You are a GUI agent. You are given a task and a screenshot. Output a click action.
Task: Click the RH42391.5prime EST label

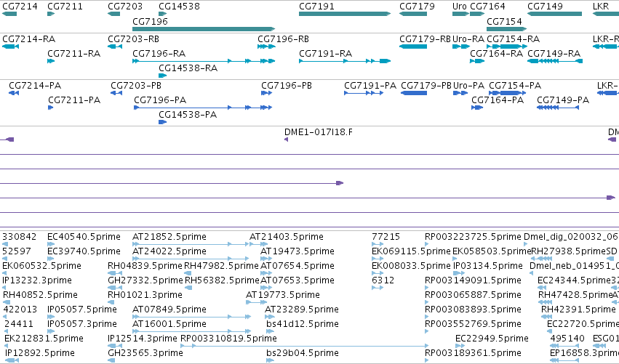coord(578,310)
